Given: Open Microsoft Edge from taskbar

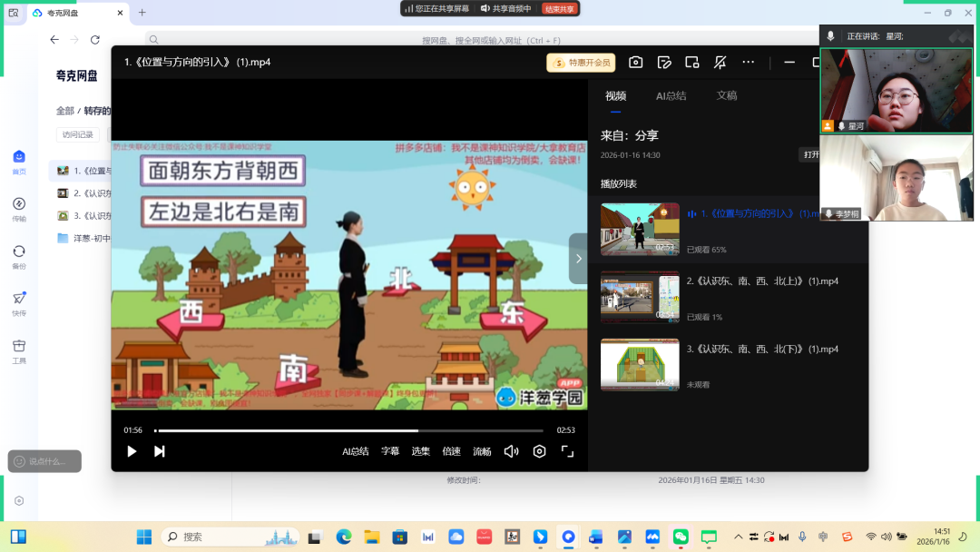Looking at the screenshot, I should tap(343, 537).
